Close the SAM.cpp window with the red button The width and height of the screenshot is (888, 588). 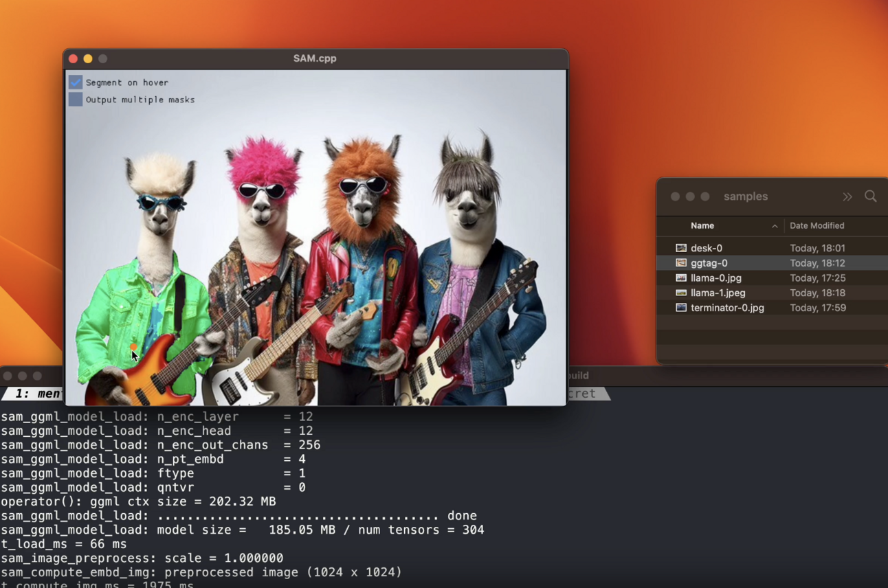73,59
